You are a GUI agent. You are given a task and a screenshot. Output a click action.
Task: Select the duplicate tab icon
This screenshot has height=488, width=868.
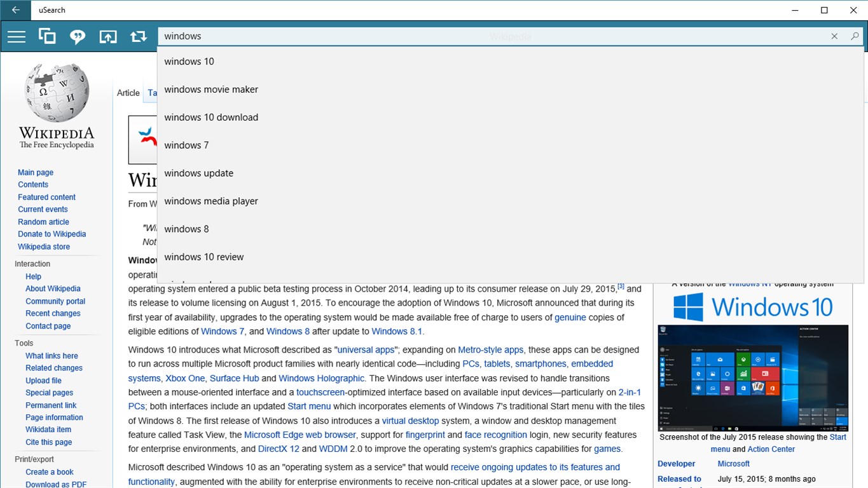47,36
